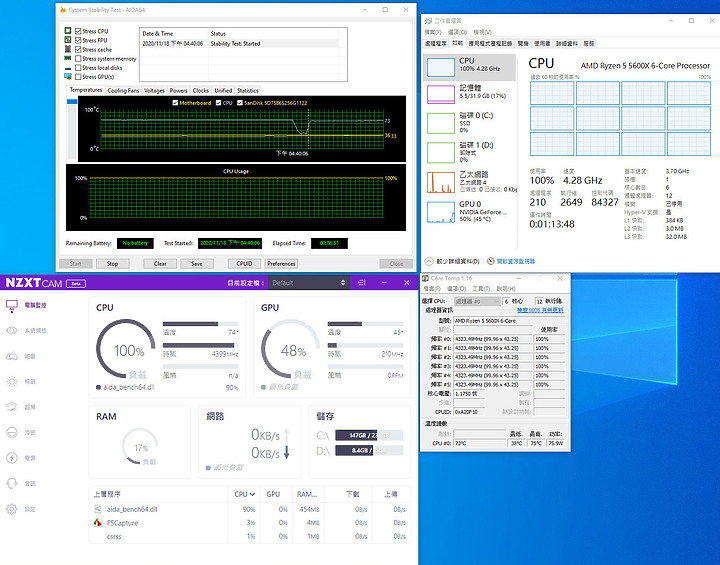Click the C:\ storage usage bar in NZXT CAM
This screenshot has width=720, height=565.
(x=369, y=435)
